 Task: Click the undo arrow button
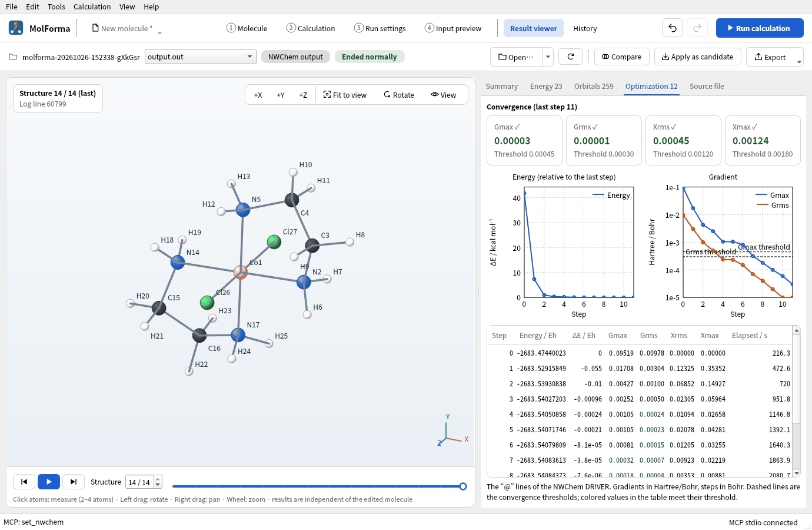[x=673, y=28]
